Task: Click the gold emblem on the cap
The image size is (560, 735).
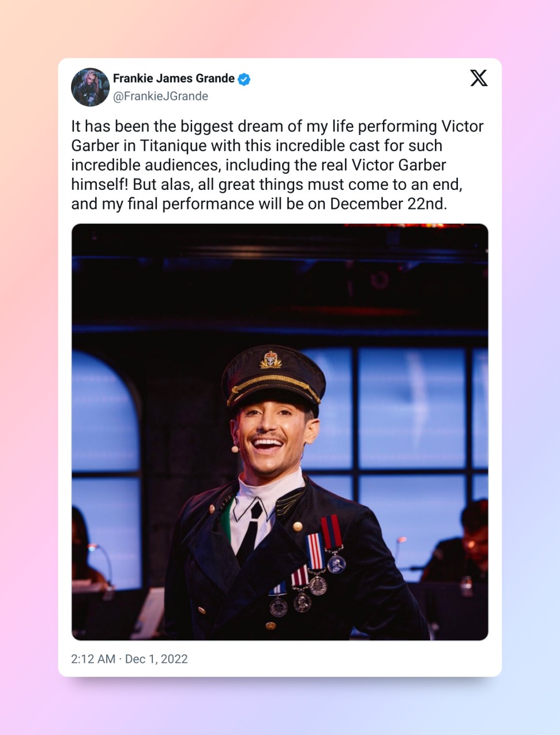Action: click(270, 360)
